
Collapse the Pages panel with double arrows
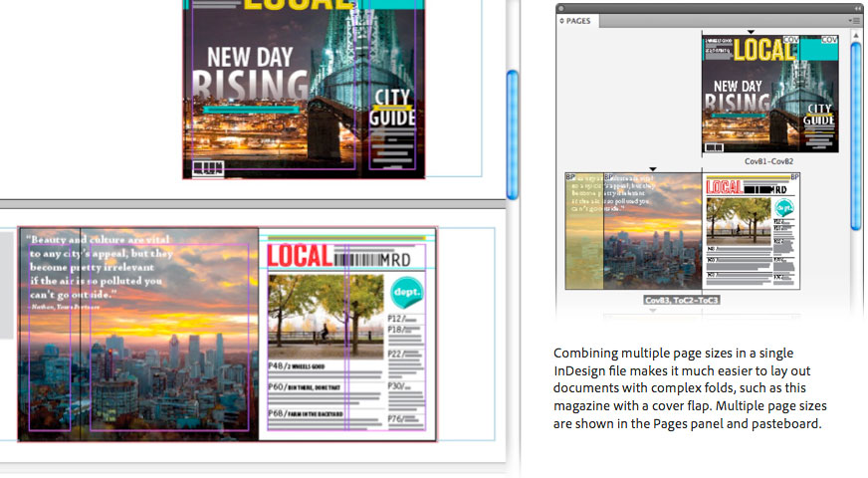pyautogui.click(x=857, y=8)
